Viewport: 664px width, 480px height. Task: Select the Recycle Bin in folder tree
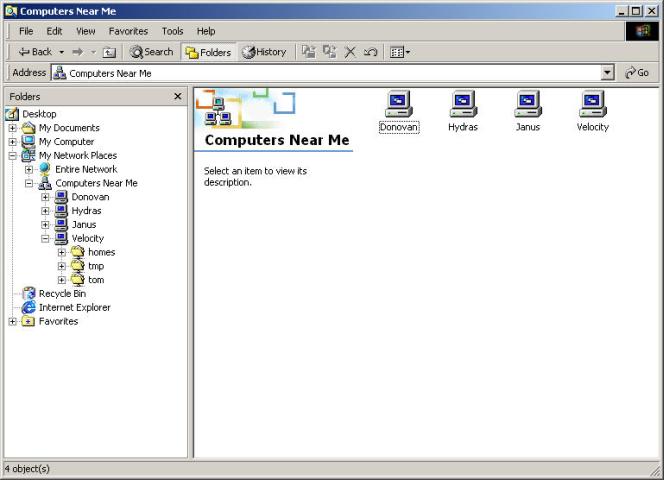coord(61,294)
